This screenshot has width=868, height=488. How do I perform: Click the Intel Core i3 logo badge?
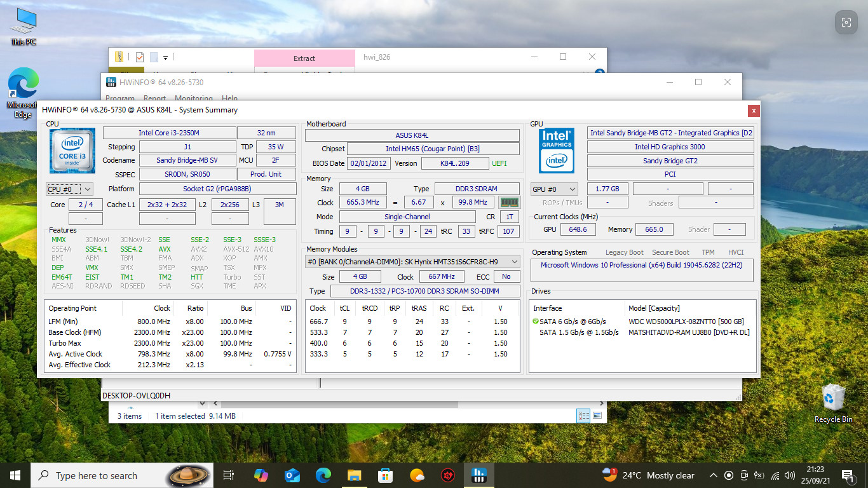(72, 151)
